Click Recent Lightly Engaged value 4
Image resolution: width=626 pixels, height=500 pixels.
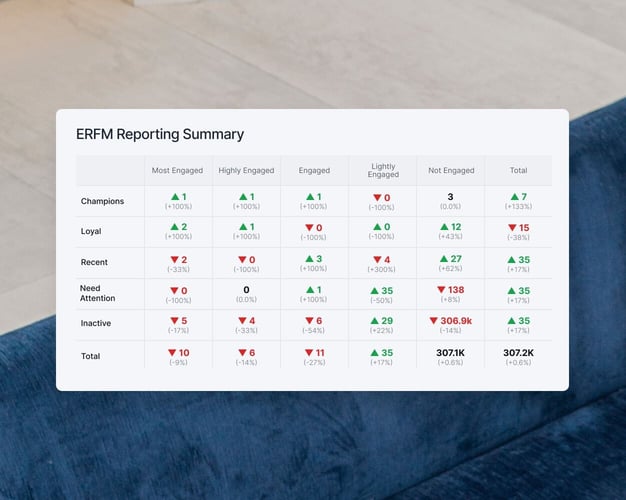(387, 260)
